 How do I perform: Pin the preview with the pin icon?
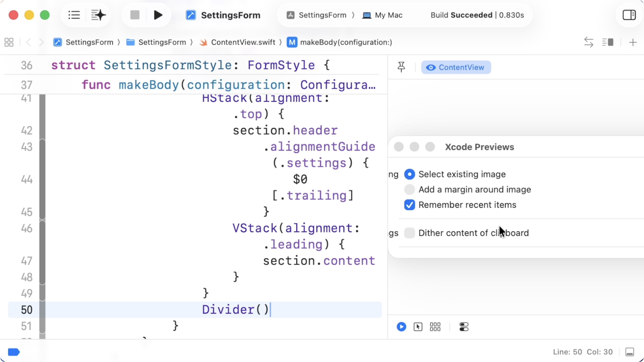401,67
